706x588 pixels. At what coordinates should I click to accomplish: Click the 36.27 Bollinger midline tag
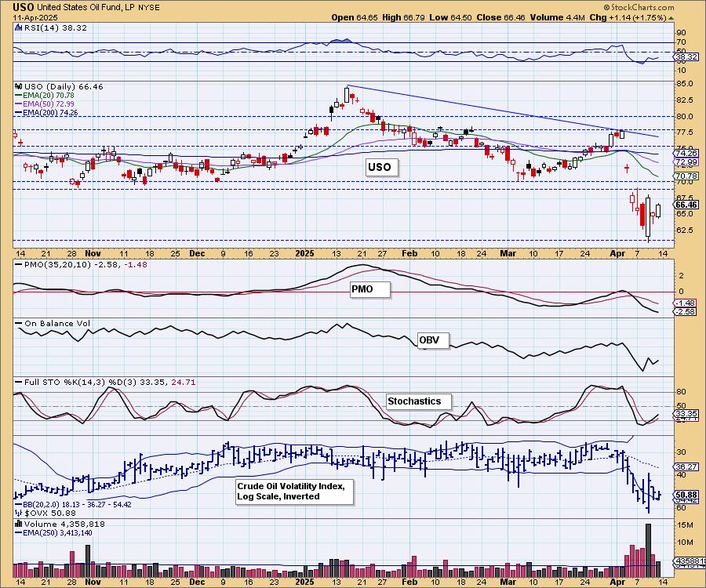point(686,467)
